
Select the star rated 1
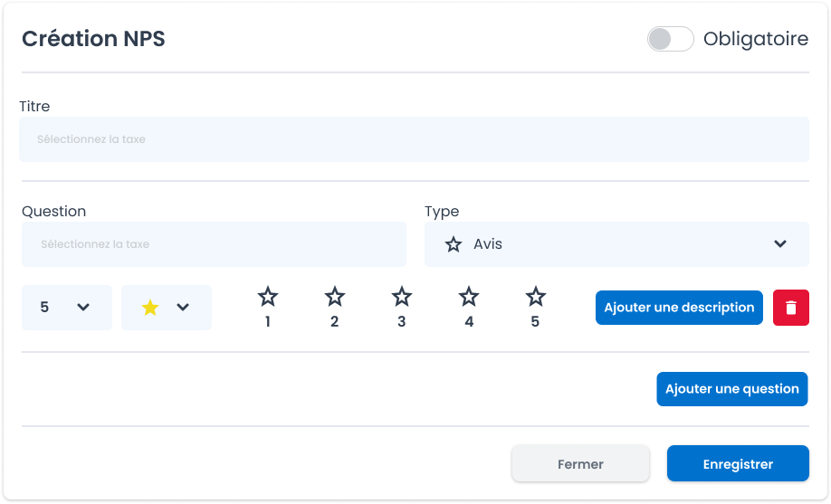pos(268,297)
